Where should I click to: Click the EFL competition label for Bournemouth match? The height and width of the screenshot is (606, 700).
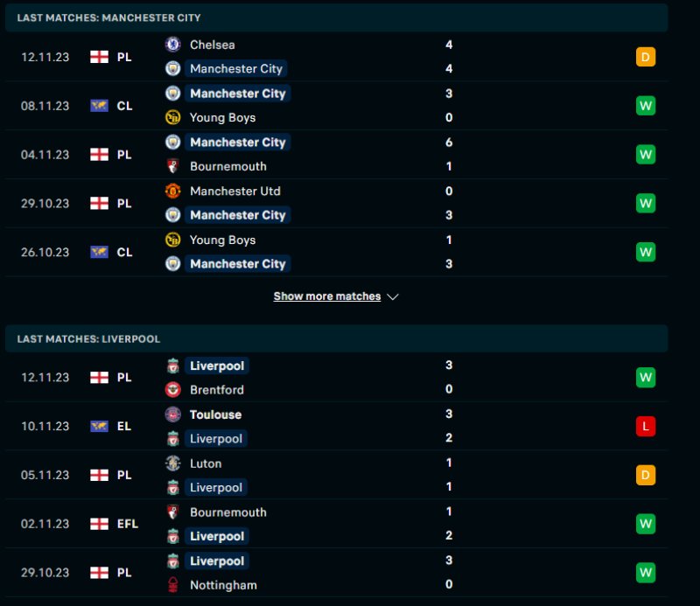128,524
